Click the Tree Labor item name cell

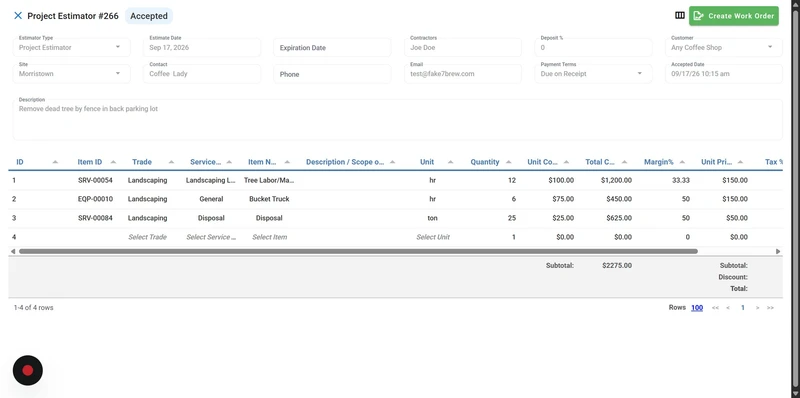(269, 180)
